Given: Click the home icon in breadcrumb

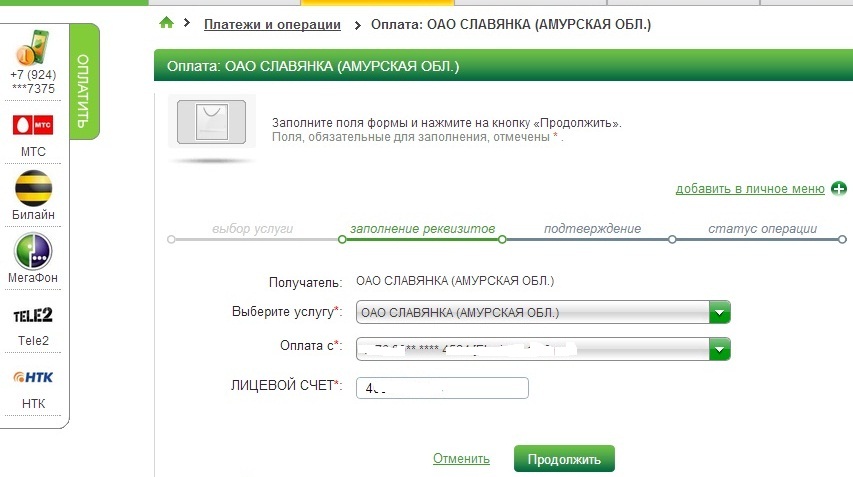Looking at the screenshot, I should [166, 23].
